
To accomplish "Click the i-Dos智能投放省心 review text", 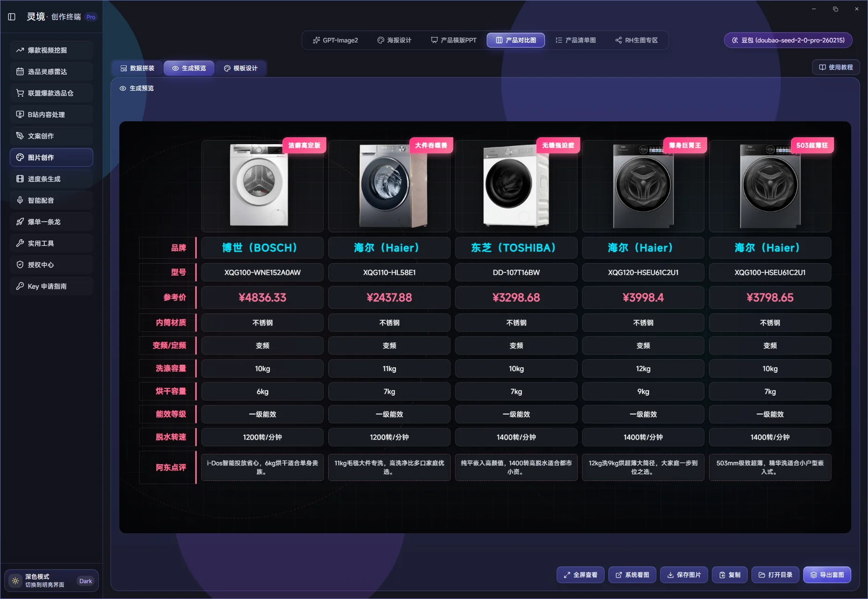I will [x=262, y=467].
